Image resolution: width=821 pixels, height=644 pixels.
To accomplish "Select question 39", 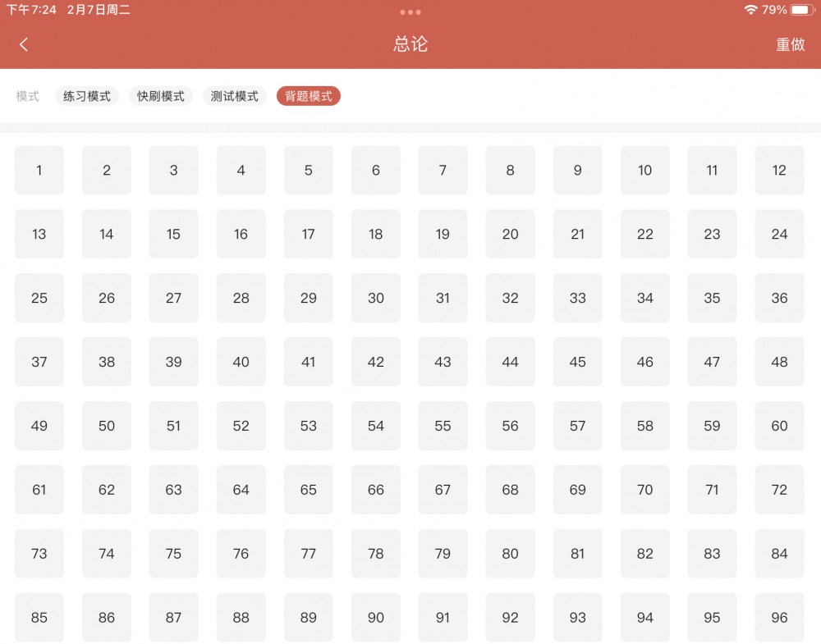I will pos(174,362).
